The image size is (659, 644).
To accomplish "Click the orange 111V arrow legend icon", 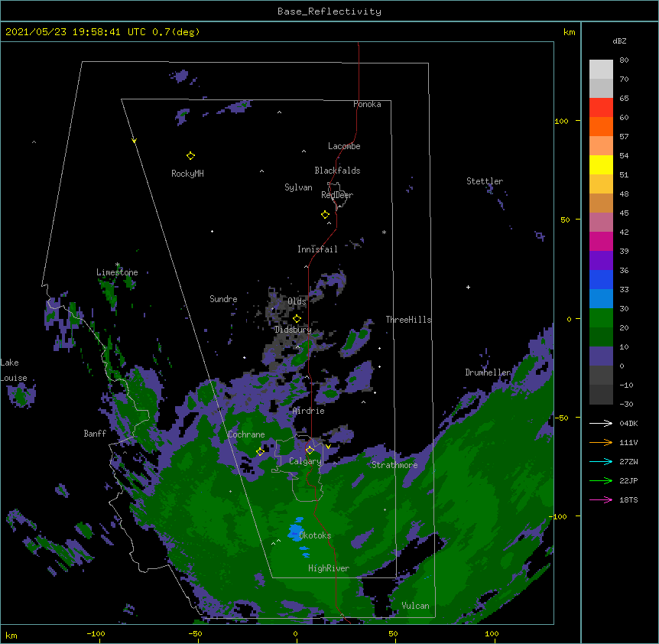I will point(601,442).
